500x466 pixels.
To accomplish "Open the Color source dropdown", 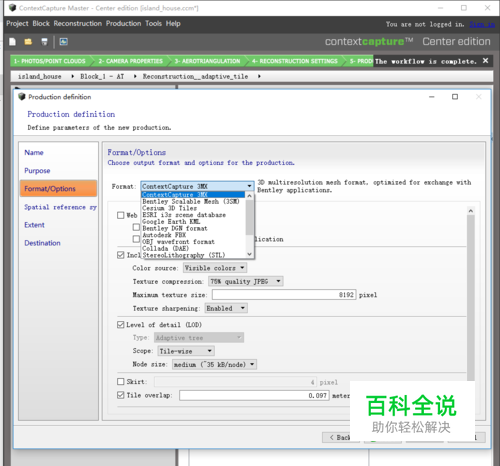I will (x=215, y=268).
